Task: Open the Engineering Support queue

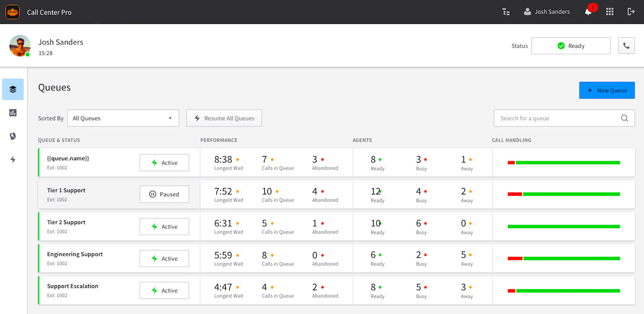Action: point(337,258)
